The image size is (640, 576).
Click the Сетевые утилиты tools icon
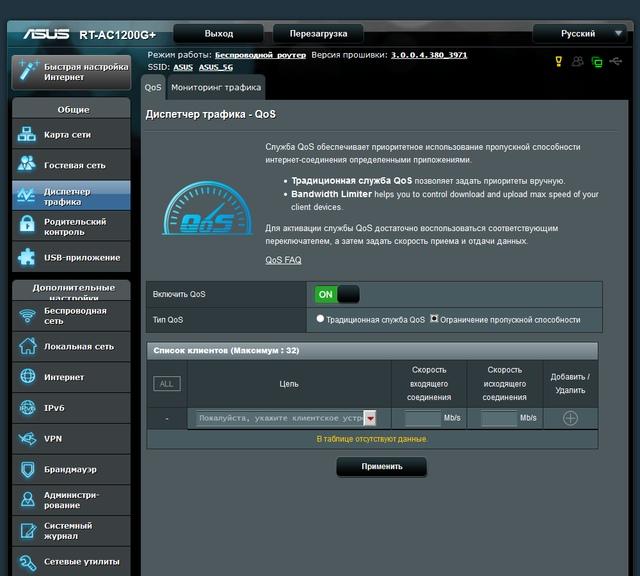27,562
